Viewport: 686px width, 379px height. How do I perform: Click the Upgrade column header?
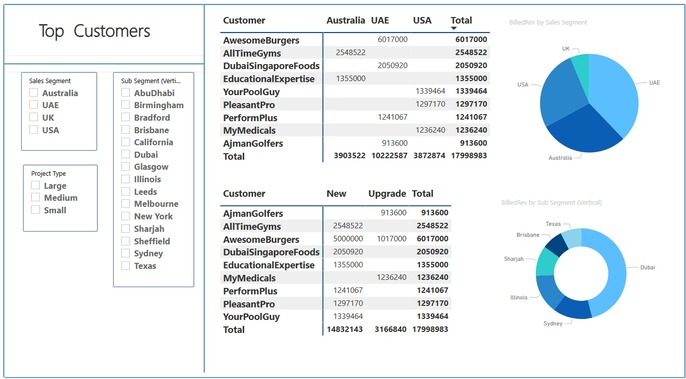tap(387, 193)
